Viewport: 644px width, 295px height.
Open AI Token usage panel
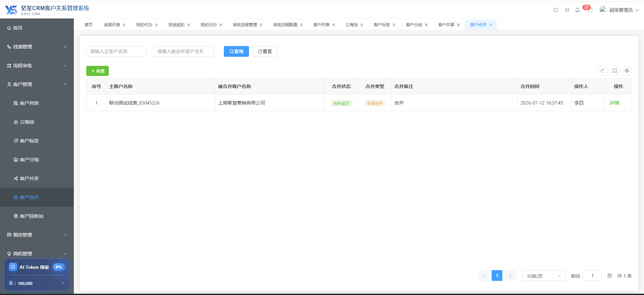click(37, 275)
